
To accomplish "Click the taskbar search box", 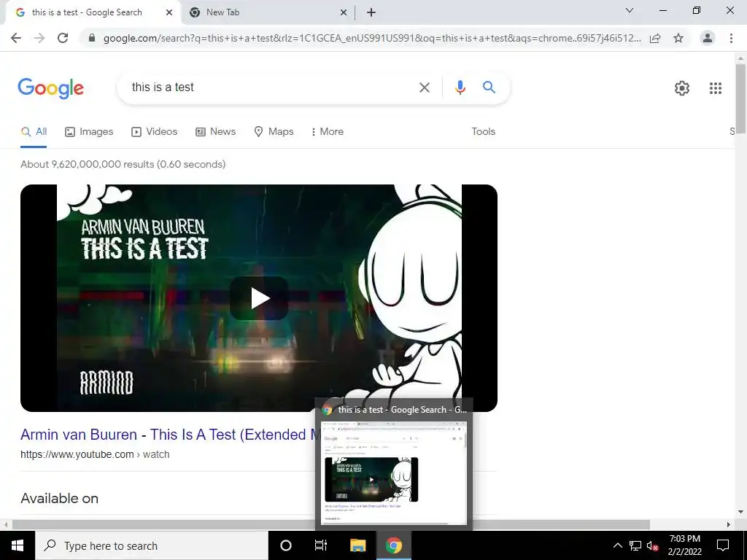I will (152, 545).
